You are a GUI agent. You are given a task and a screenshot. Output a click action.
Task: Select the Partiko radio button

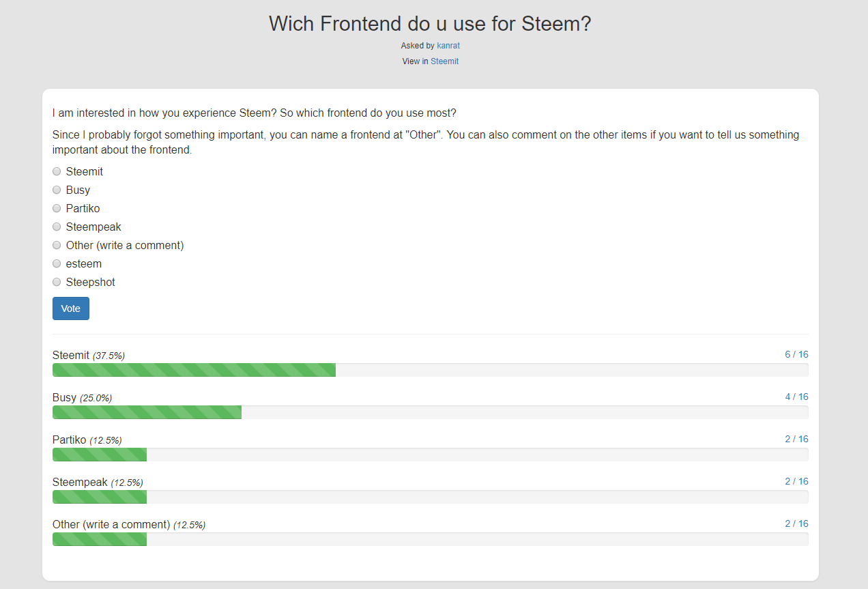point(57,208)
